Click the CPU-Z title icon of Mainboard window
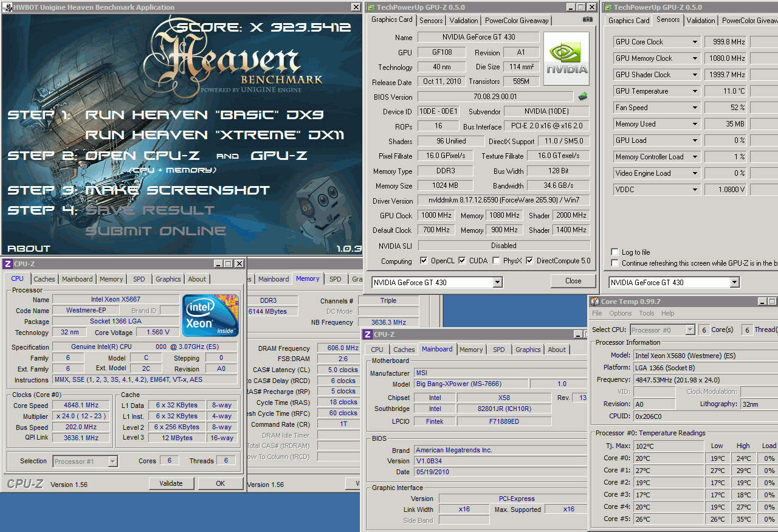 click(368, 334)
